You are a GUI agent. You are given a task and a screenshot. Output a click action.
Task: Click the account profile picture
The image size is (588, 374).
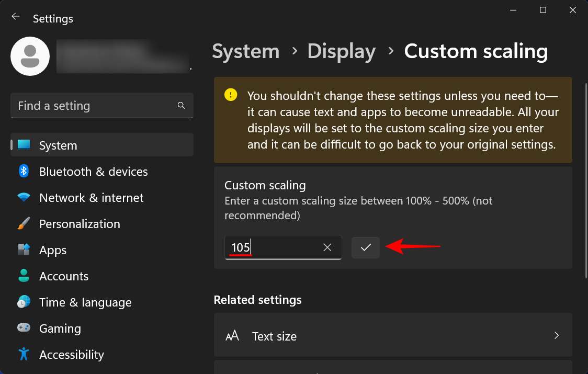30,56
